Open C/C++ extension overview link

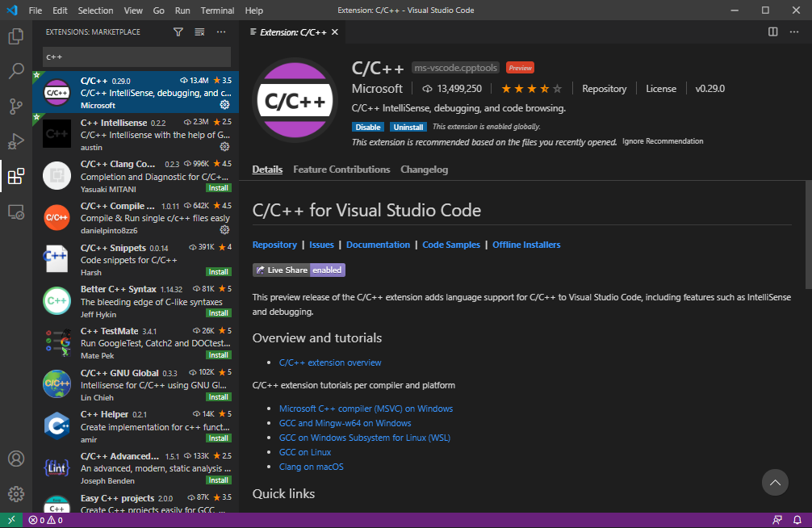[x=330, y=362]
